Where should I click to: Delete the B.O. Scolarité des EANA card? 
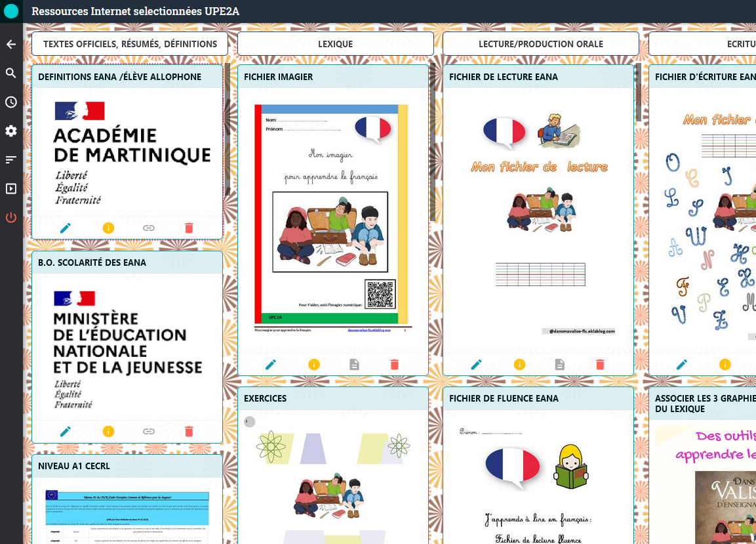[x=189, y=432]
